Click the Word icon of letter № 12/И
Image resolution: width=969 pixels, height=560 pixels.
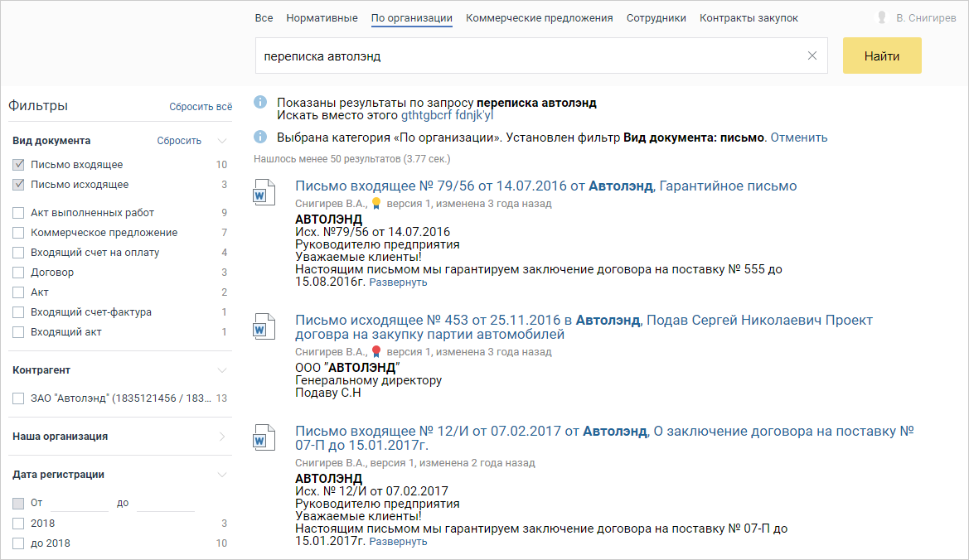point(263,439)
